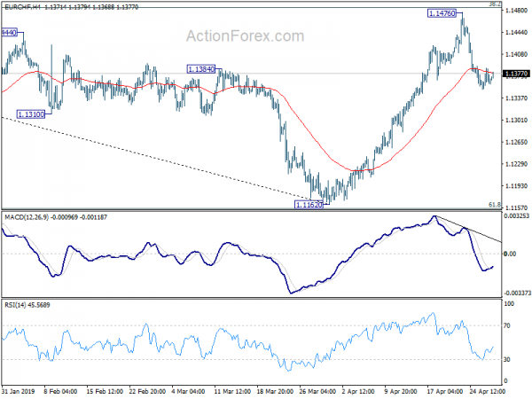Click the RSI 70 level label
The width and height of the screenshot is (532, 399).
pyautogui.click(x=507, y=325)
